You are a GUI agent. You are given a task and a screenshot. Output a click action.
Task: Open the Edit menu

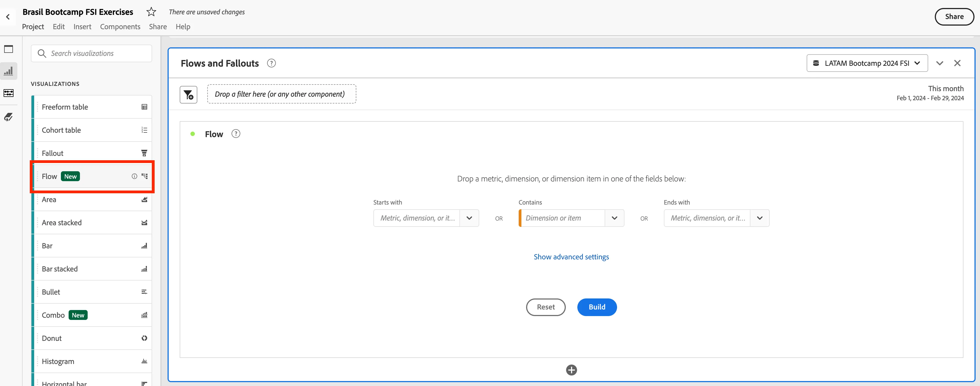(x=59, y=27)
